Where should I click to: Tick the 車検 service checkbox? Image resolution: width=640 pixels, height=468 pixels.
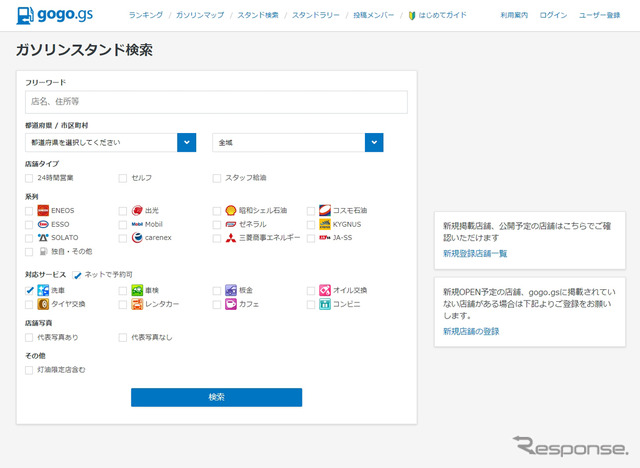pyautogui.click(x=123, y=291)
